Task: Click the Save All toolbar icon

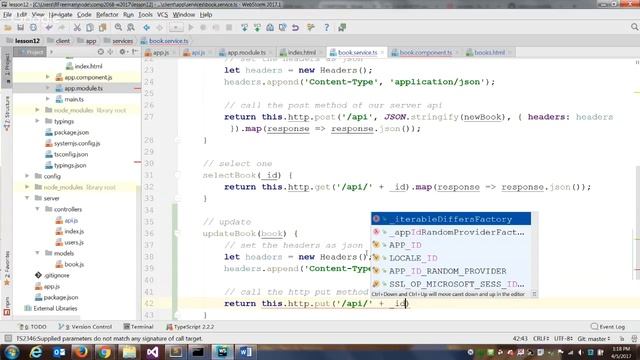Action: [20, 27]
